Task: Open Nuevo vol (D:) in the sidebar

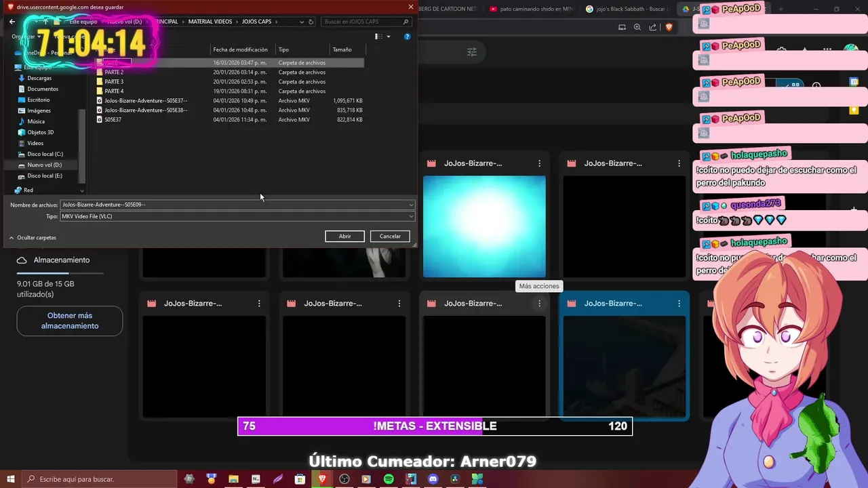Action: (x=44, y=165)
